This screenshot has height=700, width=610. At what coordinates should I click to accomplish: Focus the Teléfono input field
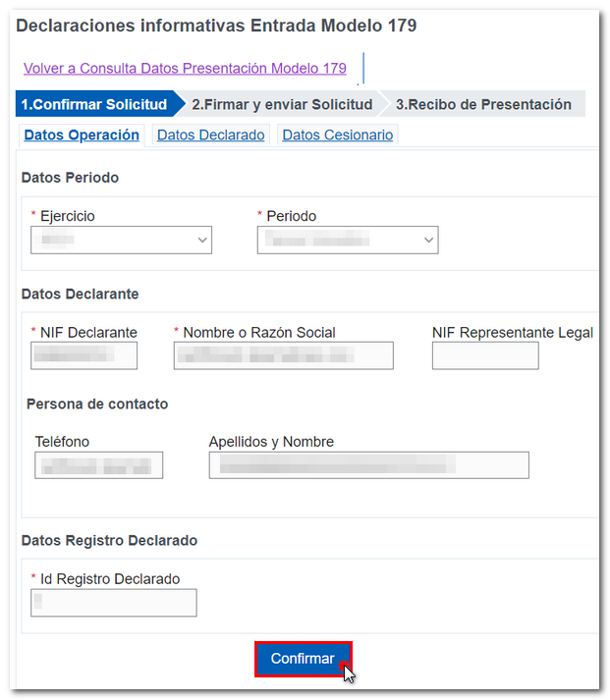pos(98,465)
